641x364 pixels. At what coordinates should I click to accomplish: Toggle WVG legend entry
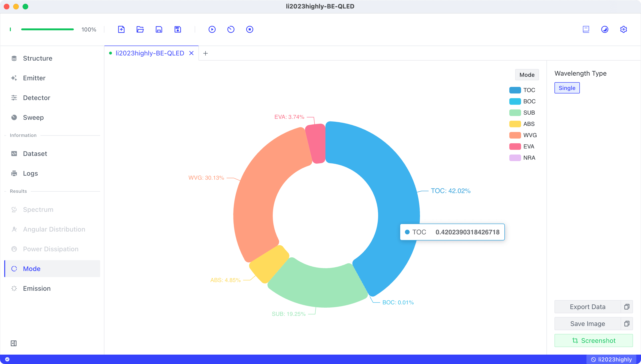point(523,135)
